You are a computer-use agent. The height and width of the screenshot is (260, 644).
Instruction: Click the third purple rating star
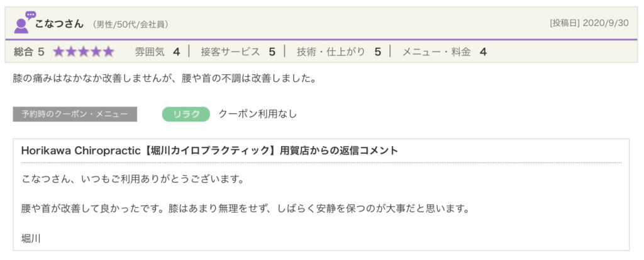click(x=84, y=52)
